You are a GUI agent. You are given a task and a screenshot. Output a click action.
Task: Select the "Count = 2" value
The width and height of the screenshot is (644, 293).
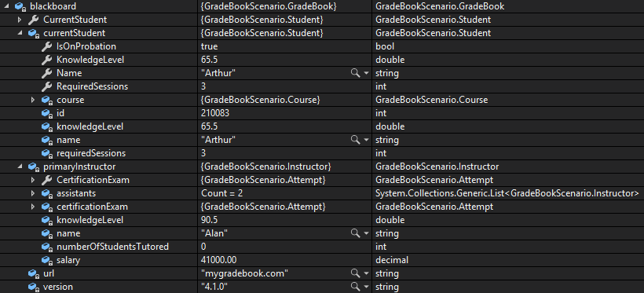pos(222,193)
